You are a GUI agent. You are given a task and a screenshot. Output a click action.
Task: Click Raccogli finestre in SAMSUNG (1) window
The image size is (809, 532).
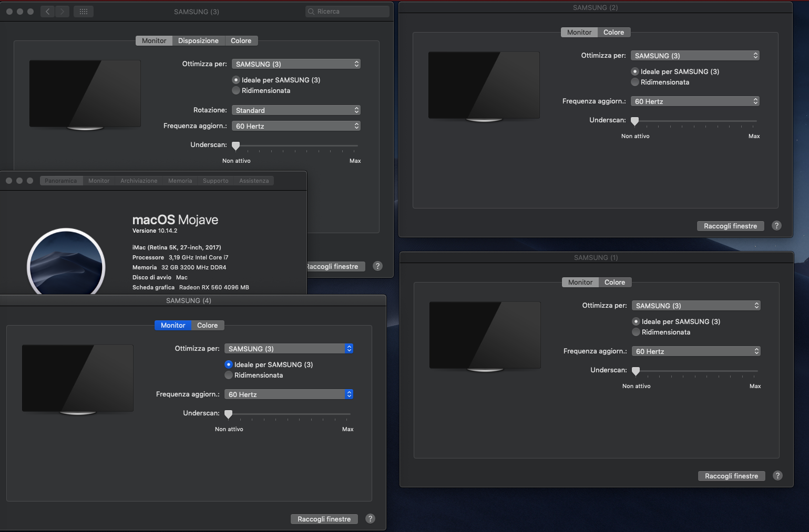click(x=731, y=476)
